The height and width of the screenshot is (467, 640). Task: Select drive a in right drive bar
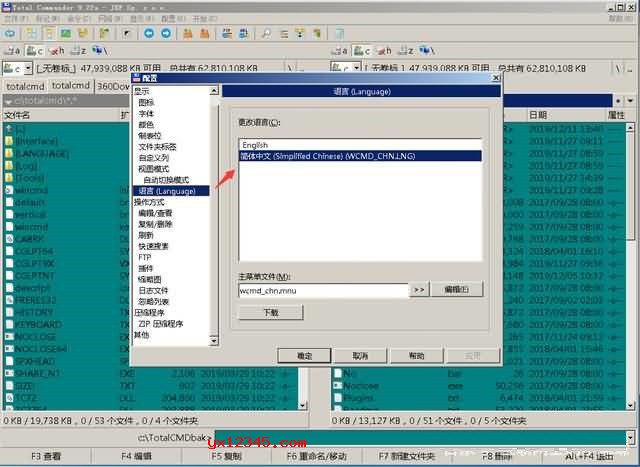click(339, 51)
